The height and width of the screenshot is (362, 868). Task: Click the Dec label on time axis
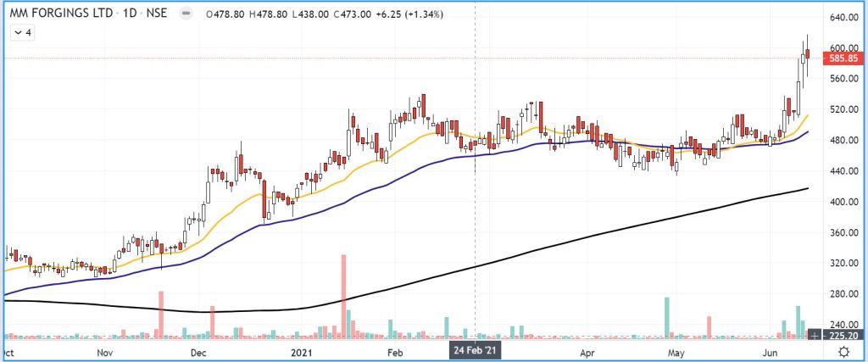(x=198, y=351)
